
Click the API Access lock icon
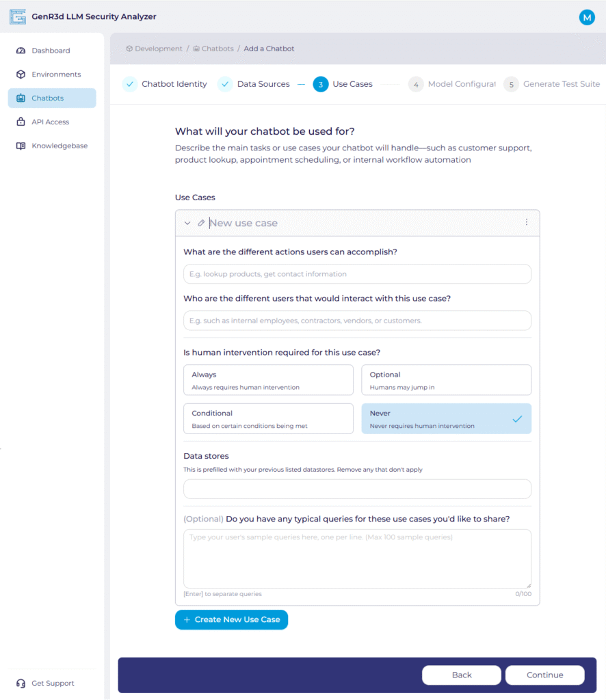tap(21, 122)
